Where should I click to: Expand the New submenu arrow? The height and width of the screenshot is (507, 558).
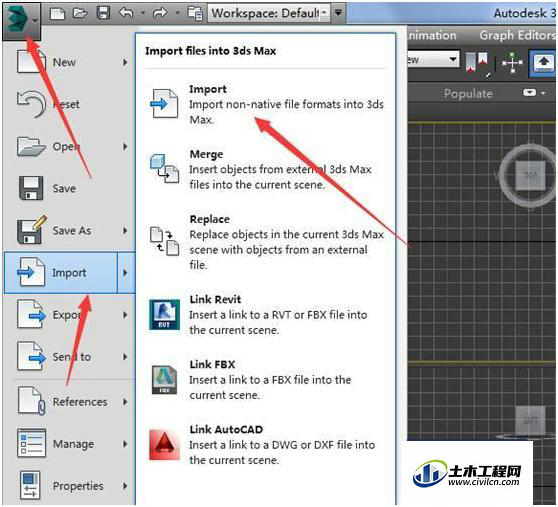point(125,62)
